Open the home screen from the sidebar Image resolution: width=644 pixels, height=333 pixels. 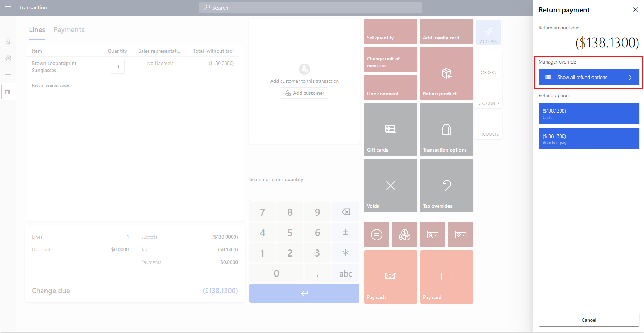(8, 41)
